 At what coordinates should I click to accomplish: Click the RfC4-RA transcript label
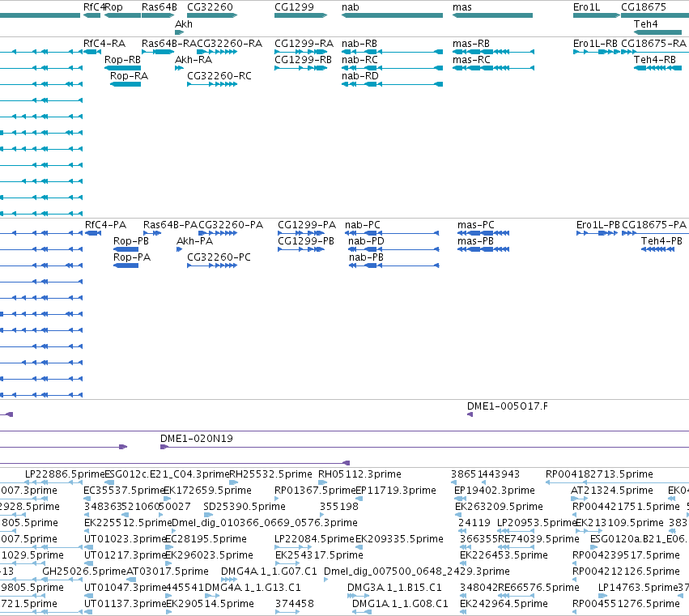104,44
